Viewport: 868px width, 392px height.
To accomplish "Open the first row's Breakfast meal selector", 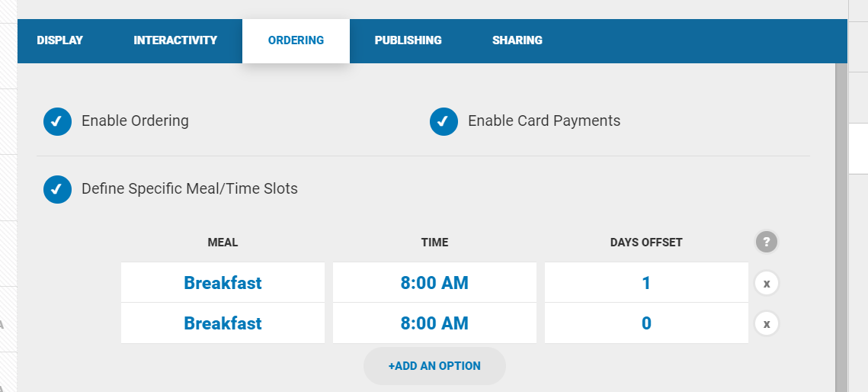I will click(x=223, y=283).
